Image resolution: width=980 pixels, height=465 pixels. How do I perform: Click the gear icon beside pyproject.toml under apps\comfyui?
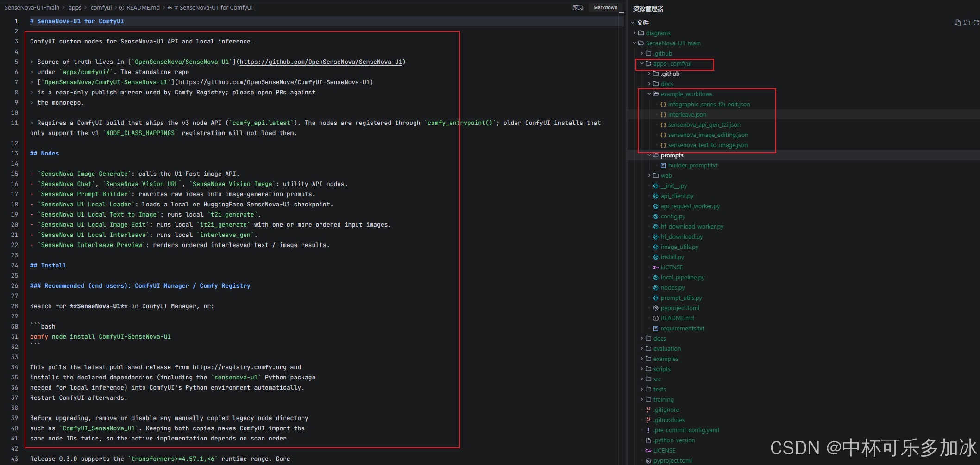click(656, 308)
